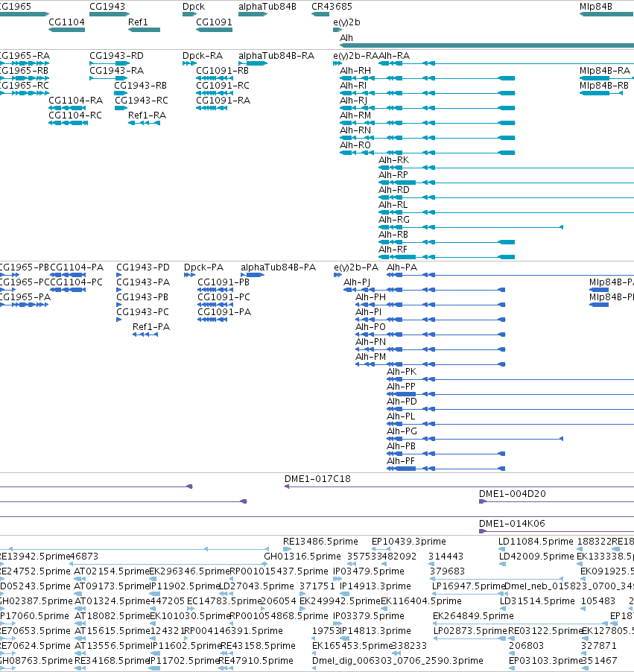634x672 pixels.
Task: Click the Ref1-RA transcript label
Action: coord(147,115)
